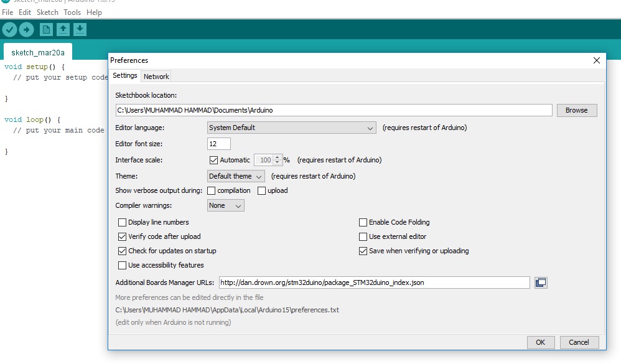Open the Sketch menu
The image size is (621, 364).
[47, 12]
